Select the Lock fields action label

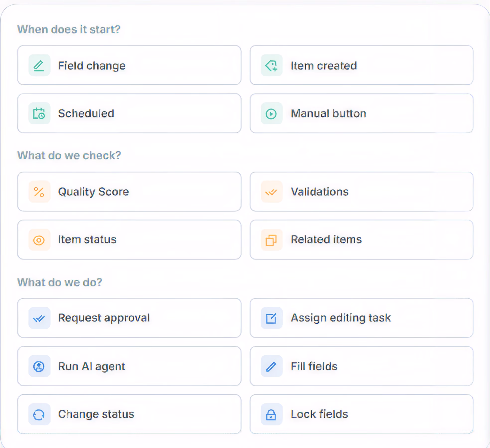click(x=319, y=414)
